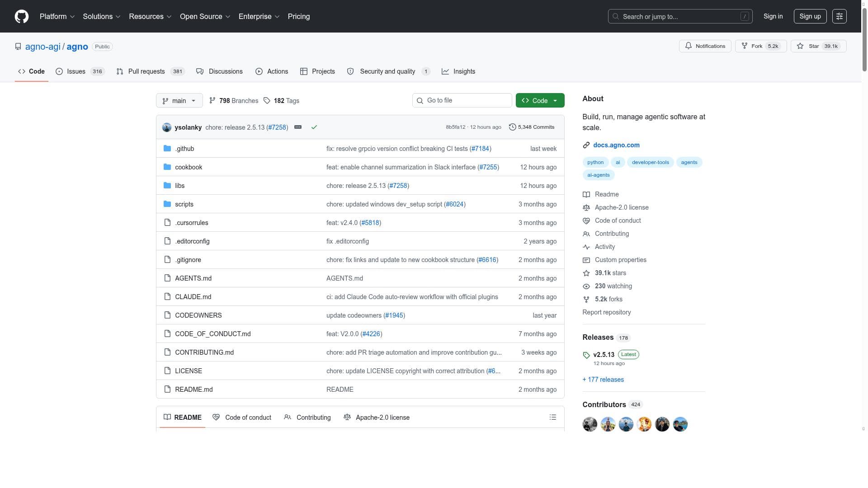Open pull request #7258 in commit header
The image size is (868, 488).
coord(277,127)
